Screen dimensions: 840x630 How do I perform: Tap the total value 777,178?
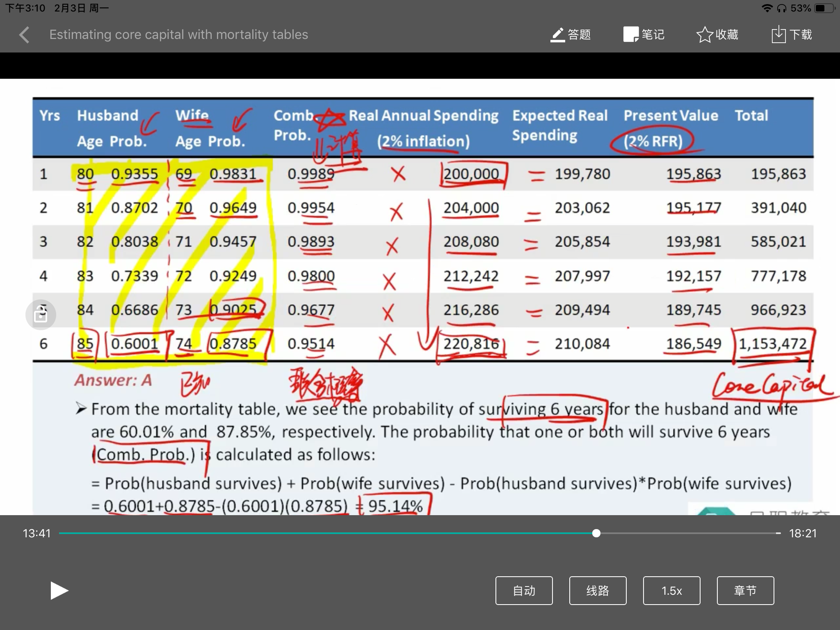click(778, 276)
